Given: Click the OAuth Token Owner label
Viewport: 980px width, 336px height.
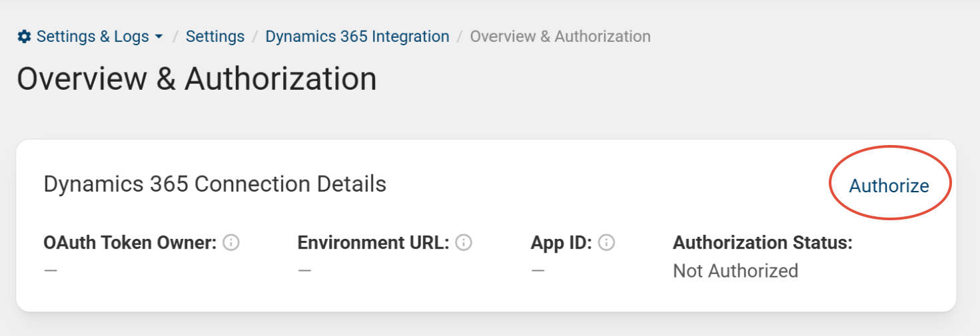Looking at the screenshot, I should (x=131, y=243).
